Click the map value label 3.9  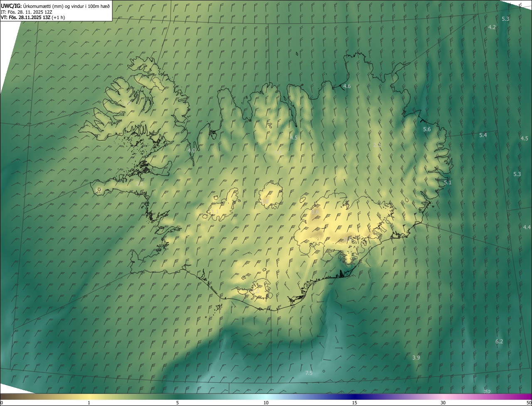point(416,358)
